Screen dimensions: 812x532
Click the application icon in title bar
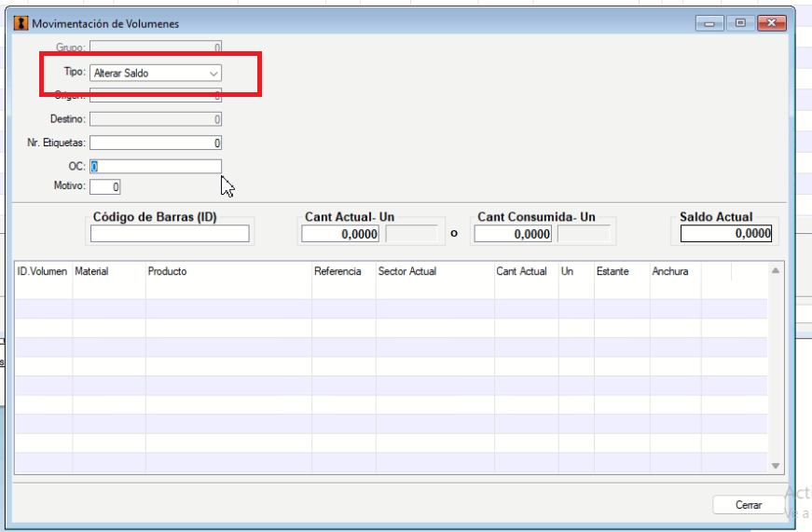pos(21,23)
